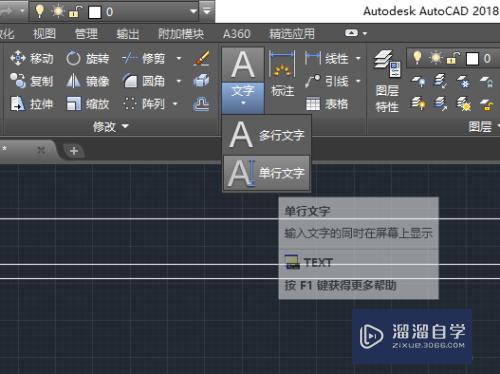Select the Array (阵列) tool

pyautogui.click(x=143, y=104)
